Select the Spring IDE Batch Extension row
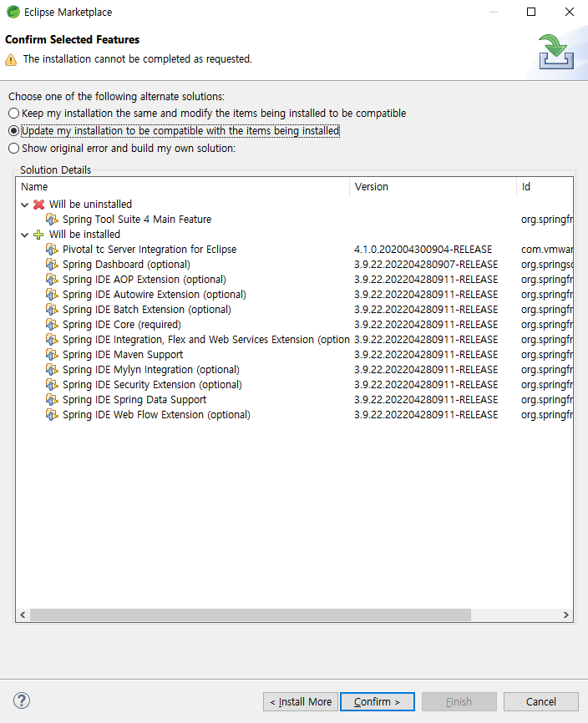 (x=294, y=310)
